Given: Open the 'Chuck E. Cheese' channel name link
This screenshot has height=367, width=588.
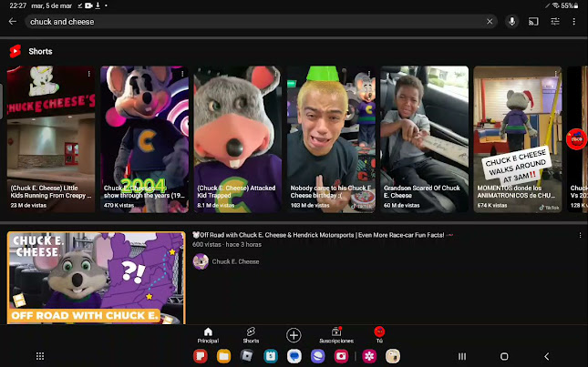Looking at the screenshot, I should [235, 261].
